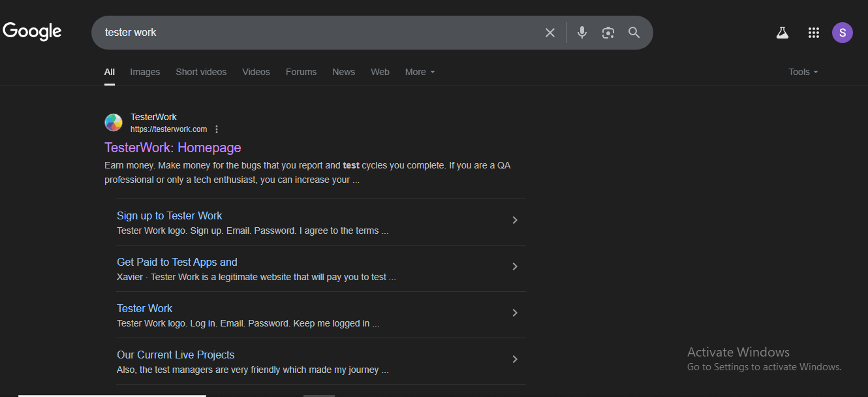This screenshot has height=397, width=868.
Task: Click the TesterWork site favicon
Action: coord(114,123)
